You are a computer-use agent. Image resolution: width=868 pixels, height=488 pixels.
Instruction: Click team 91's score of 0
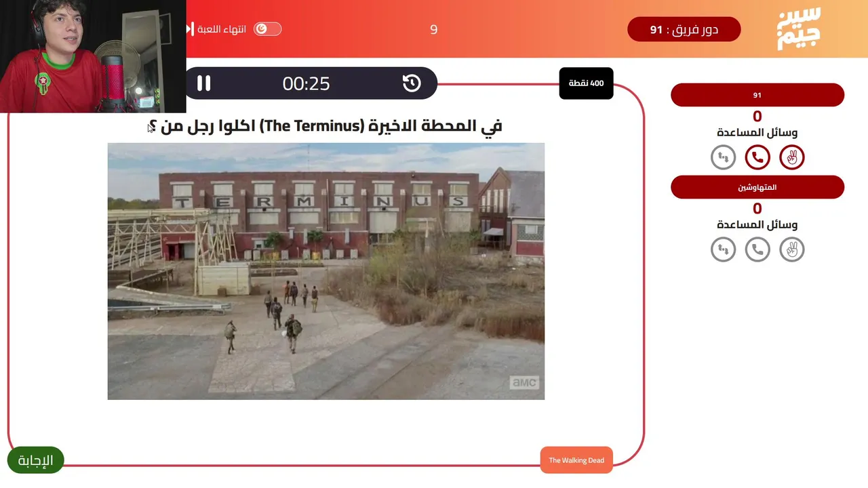tap(757, 117)
